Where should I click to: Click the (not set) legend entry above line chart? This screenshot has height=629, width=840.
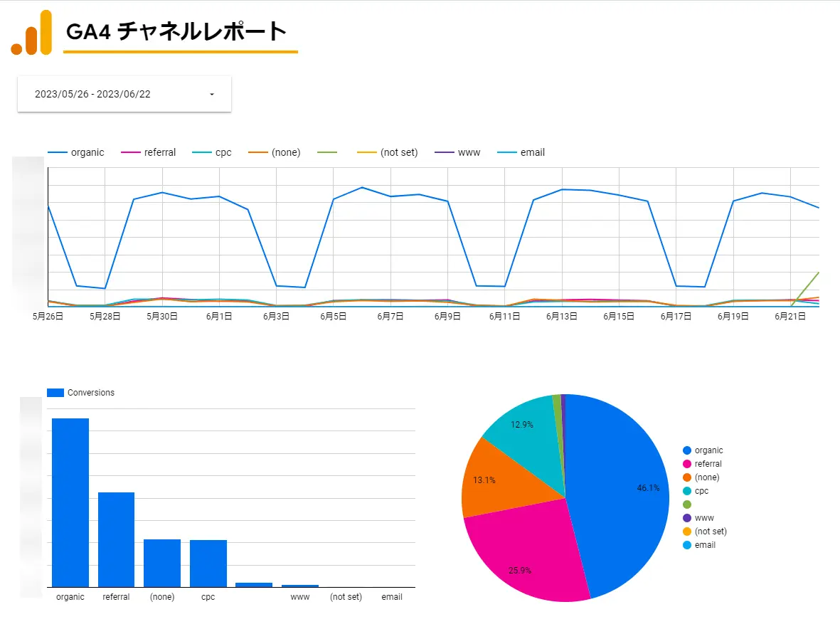(388, 153)
